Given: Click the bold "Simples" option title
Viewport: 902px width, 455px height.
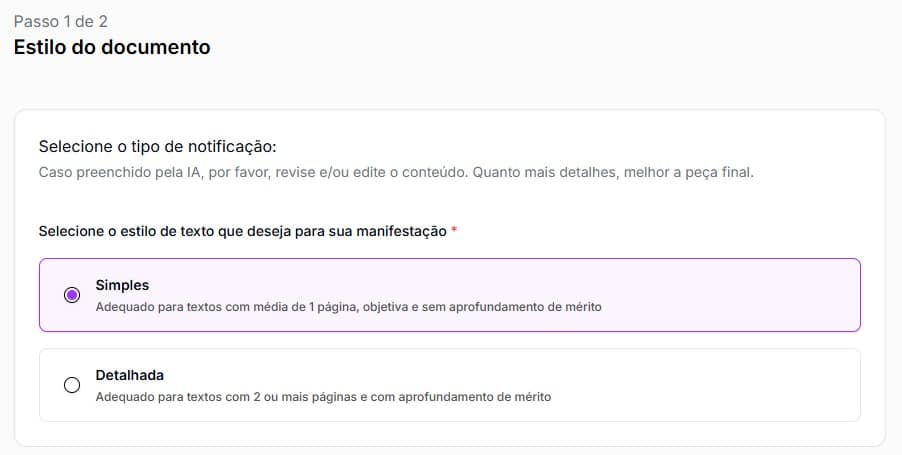Looking at the screenshot, I should (x=122, y=285).
